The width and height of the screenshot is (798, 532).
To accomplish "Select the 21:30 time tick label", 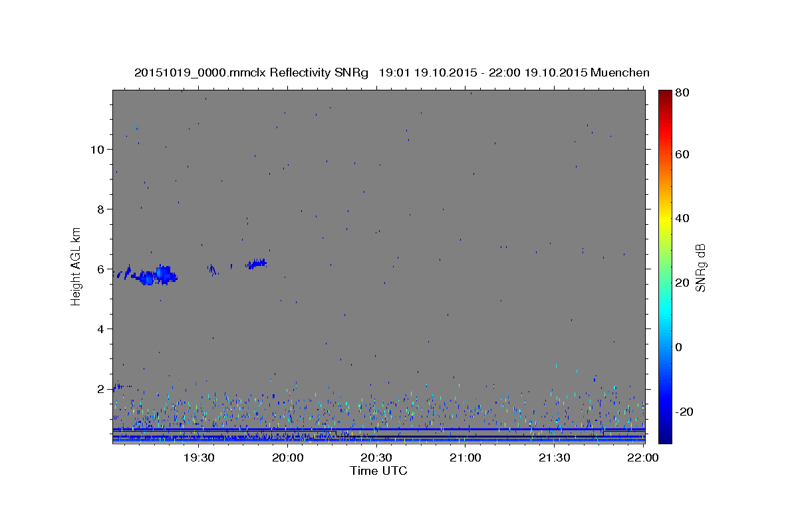I will click(x=554, y=458).
